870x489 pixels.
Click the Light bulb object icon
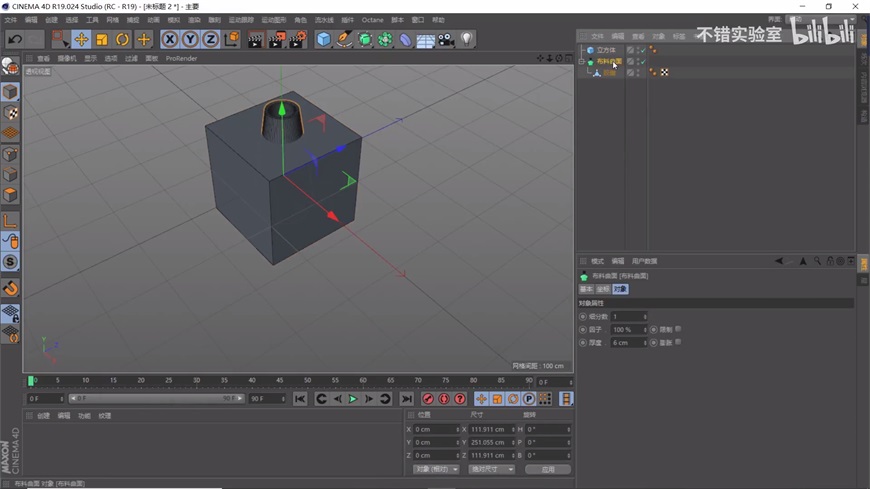(x=466, y=40)
